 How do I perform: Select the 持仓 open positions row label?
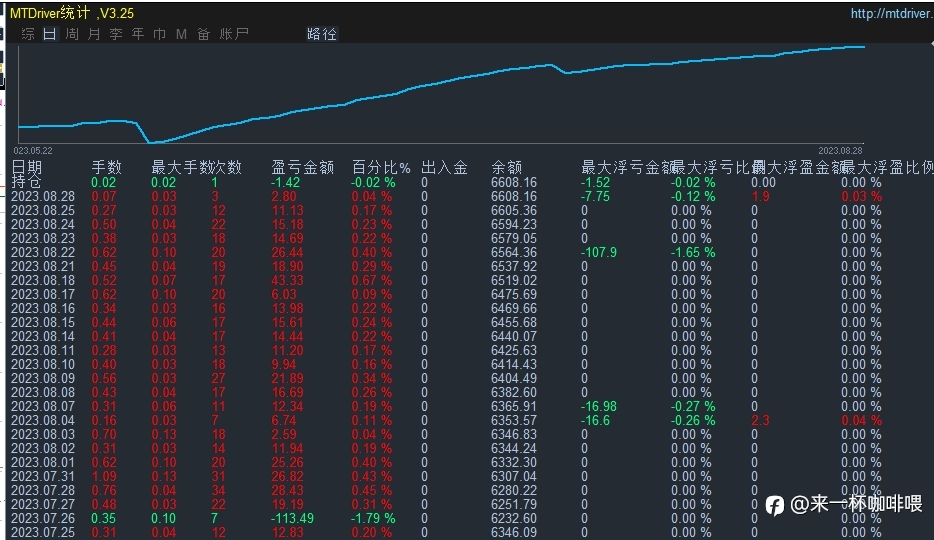[26, 182]
